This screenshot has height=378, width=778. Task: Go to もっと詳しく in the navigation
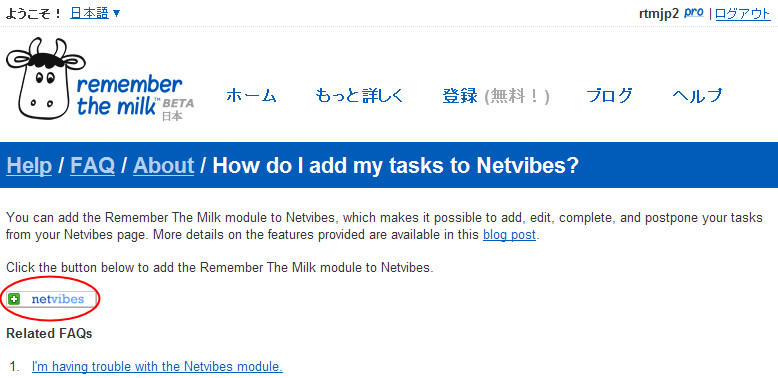click(x=360, y=96)
